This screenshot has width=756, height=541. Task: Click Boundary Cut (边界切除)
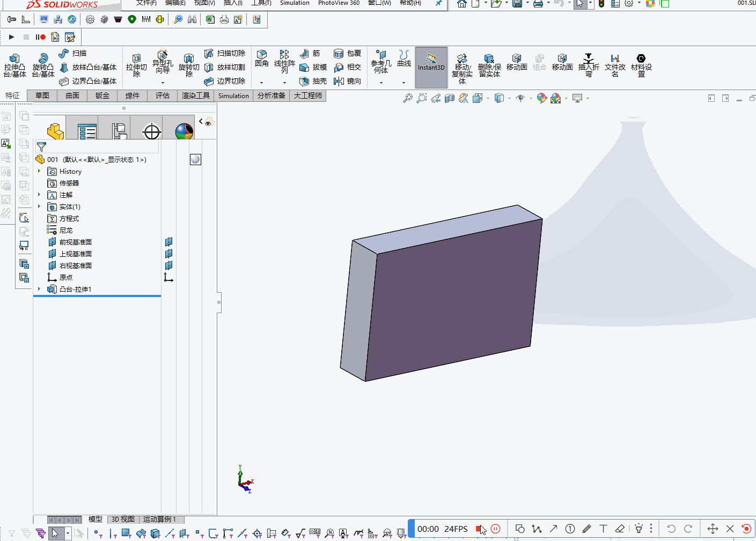pos(225,81)
